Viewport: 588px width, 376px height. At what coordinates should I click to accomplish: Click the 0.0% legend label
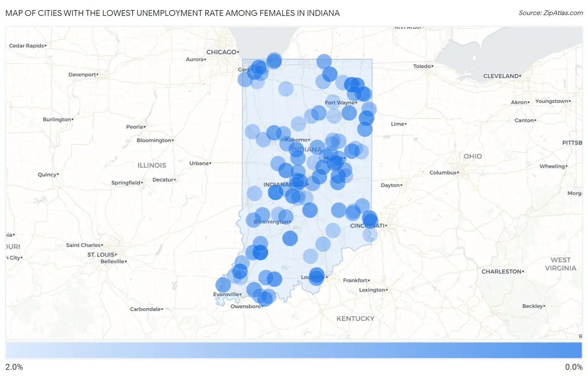click(574, 367)
